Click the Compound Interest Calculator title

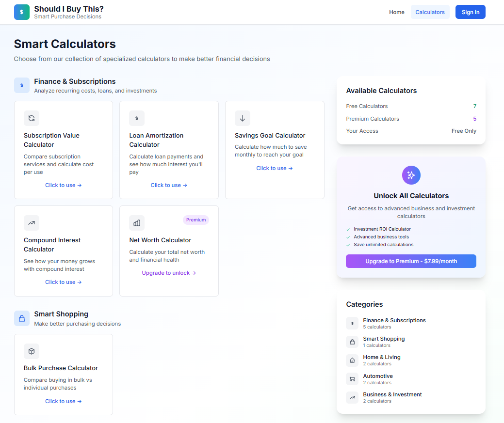[x=52, y=245]
